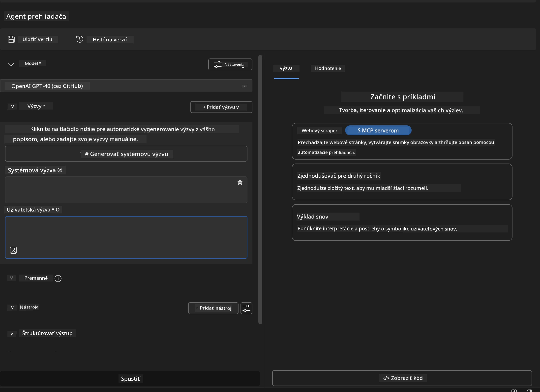Collapse the Výzvy section
Viewport: 540px width, 392px height.
coord(13,107)
